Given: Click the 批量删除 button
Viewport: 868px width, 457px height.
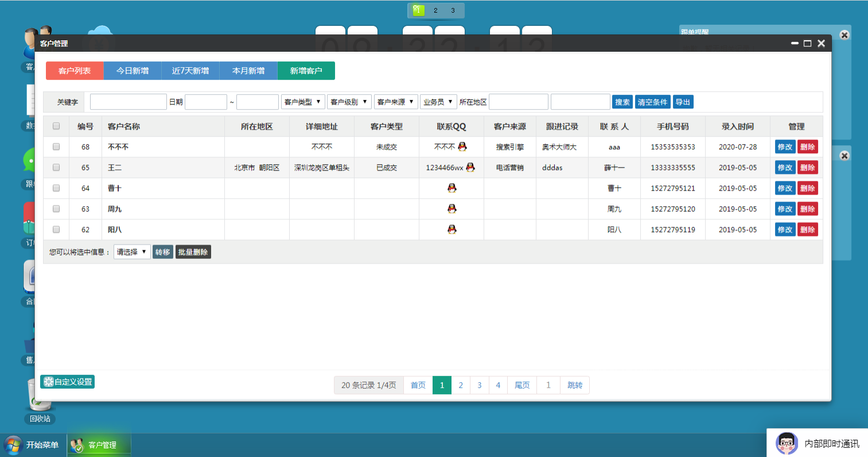Looking at the screenshot, I should 193,252.
